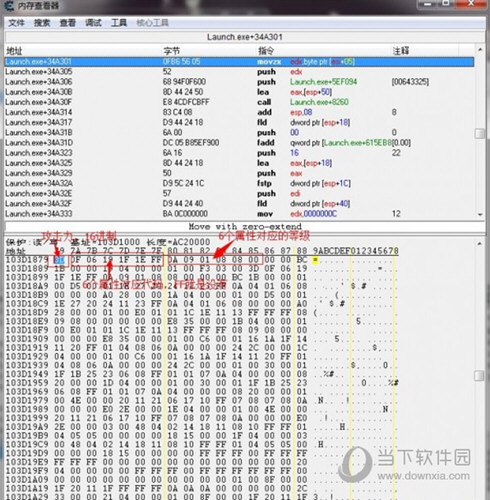Click hex row address 103D1889
Image resolution: width=490 pixels, height=500 pixels.
[x=27, y=269]
